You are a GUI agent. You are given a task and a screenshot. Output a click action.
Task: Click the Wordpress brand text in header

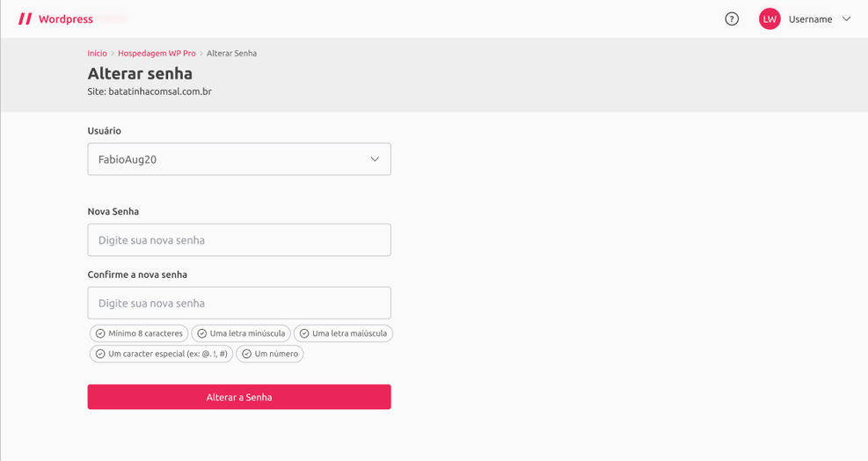click(66, 18)
